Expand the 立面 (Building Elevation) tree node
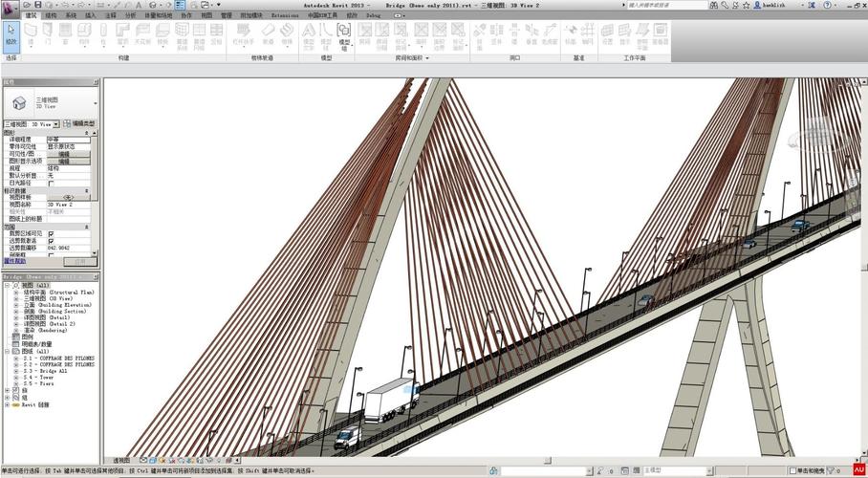 tap(16, 305)
